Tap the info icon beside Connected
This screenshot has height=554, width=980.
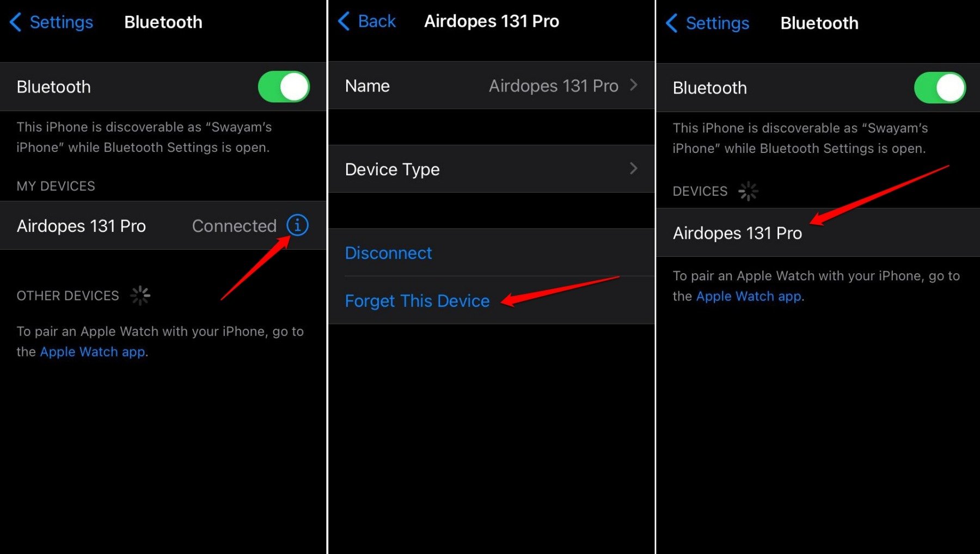pyautogui.click(x=297, y=225)
